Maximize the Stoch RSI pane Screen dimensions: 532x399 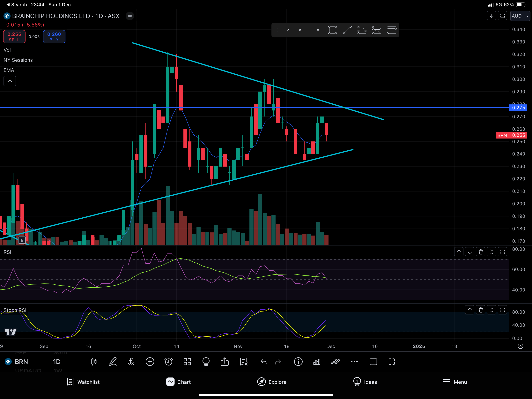(x=502, y=310)
